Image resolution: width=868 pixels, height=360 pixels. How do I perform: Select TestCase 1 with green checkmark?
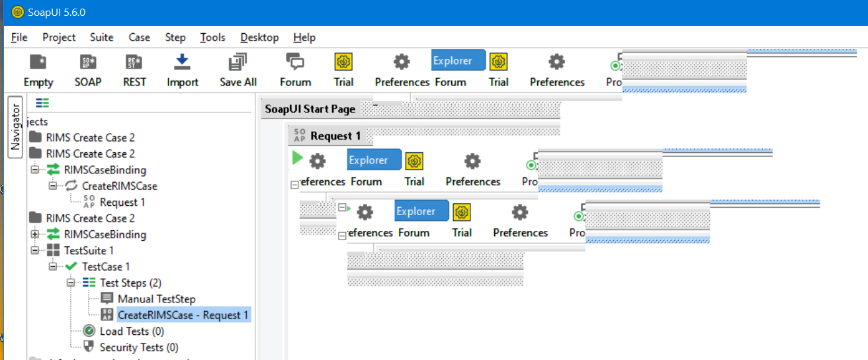tap(106, 267)
